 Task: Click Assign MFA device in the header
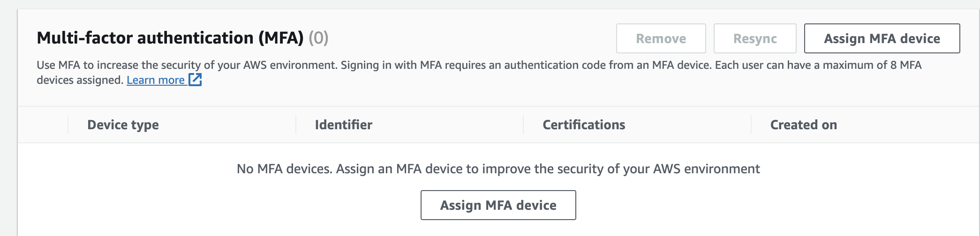tap(882, 38)
